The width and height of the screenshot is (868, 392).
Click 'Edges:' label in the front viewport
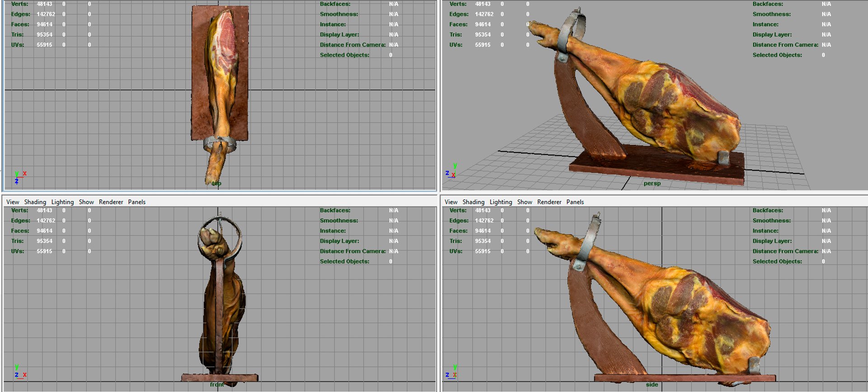21,221
